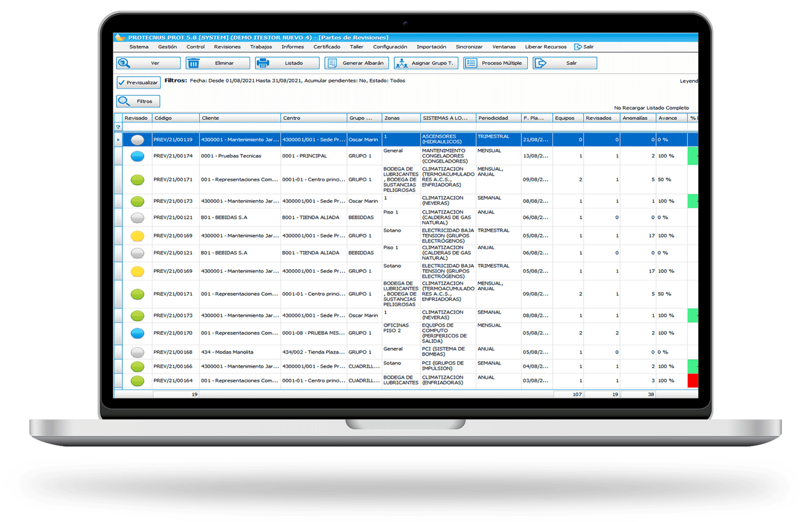The image size is (812, 522).
Task: Sort by the Periodicidad column header
Action: pos(498,118)
